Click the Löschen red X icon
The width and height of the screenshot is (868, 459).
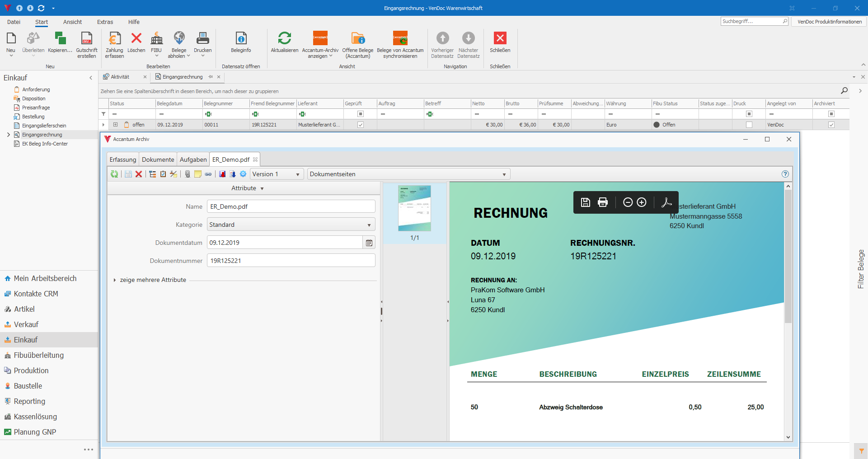[136, 39]
